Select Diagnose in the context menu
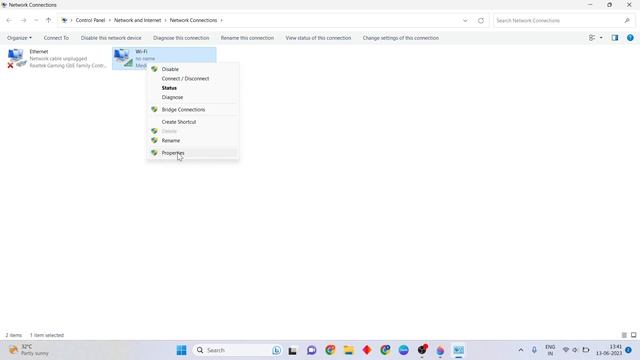This screenshot has width=640, height=360. (193, 97)
